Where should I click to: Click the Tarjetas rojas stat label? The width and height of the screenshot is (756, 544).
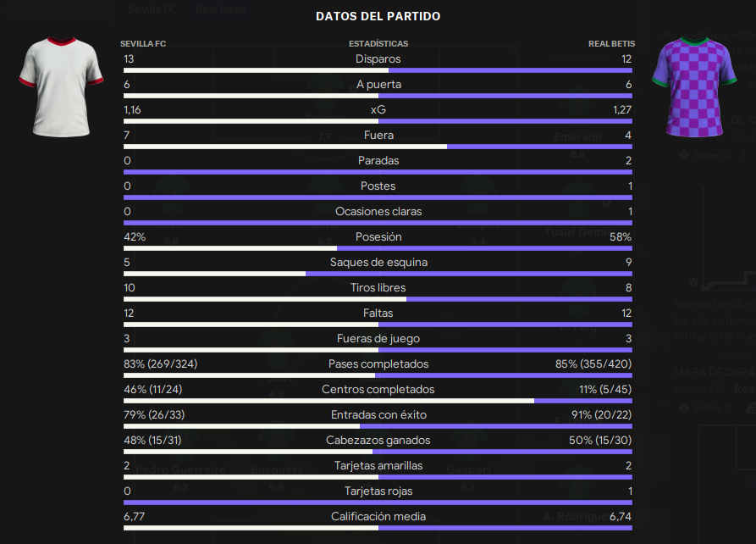click(x=378, y=491)
